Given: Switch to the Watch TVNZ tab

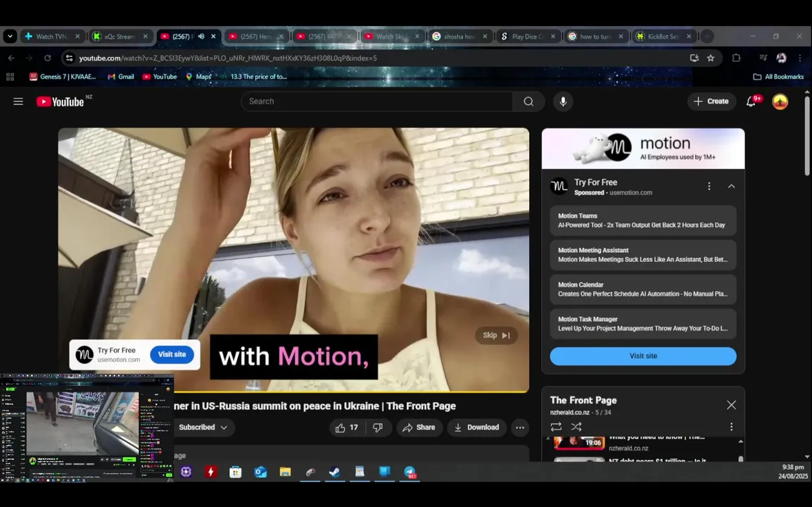Looking at the screenshot, I should tap(51, 37).
